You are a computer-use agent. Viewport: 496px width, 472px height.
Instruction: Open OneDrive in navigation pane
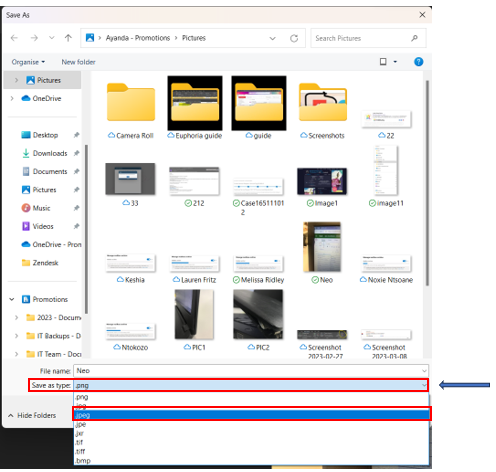coord(41,98)
